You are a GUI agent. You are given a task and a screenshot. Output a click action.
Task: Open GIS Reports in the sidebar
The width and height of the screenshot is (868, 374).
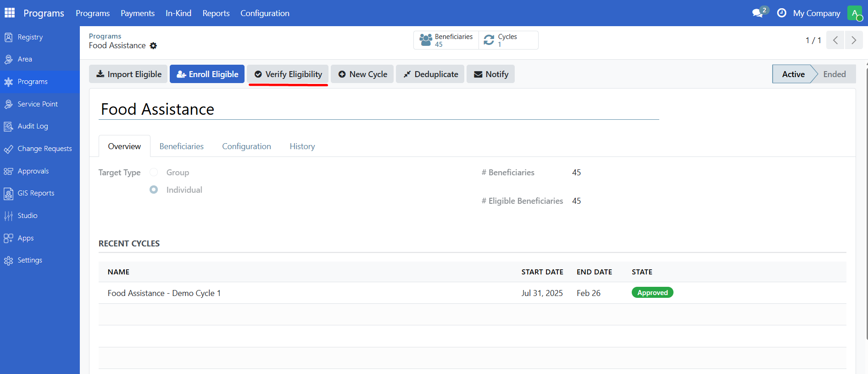pyautogui.click(x=36, y=193)
